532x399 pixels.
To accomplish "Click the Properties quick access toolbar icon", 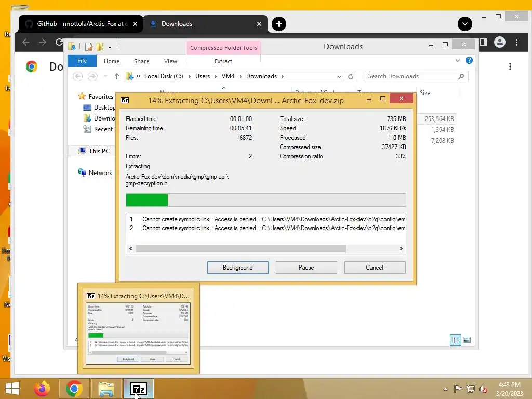I will point(88,46).
